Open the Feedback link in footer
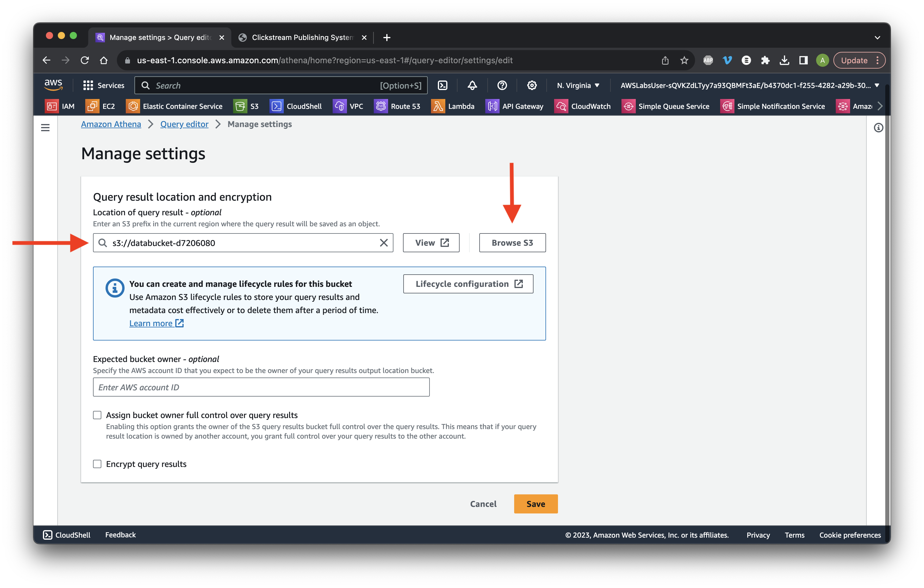The image size is (924, 588). pyautogui.click(x=120, y=535)
